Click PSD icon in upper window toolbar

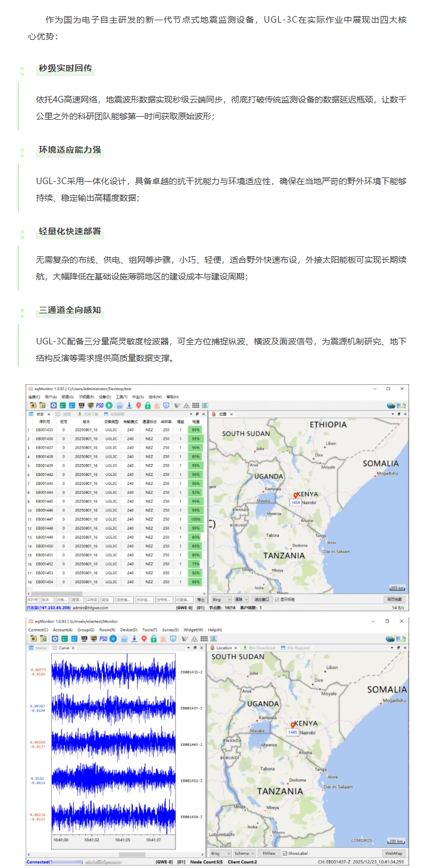(x=99, y=405)
